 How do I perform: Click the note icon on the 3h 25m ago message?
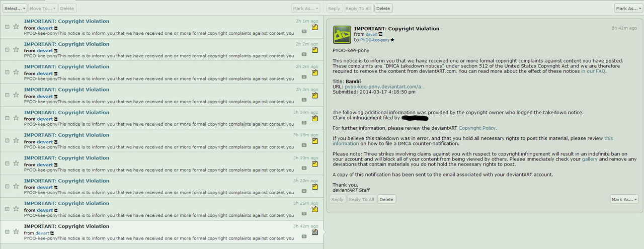click(315, 209)
